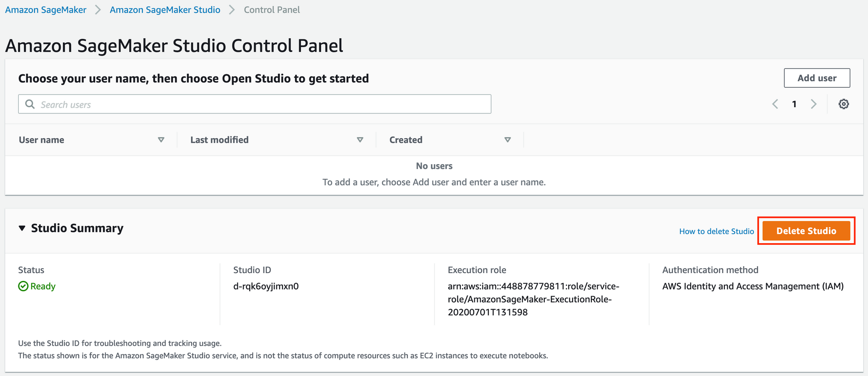Open the How to delete Studio link

click(x=717, y=231)
